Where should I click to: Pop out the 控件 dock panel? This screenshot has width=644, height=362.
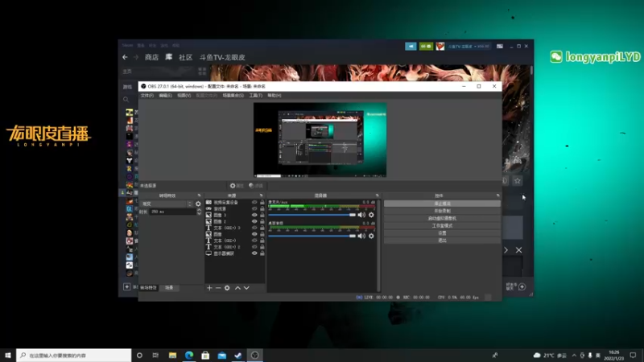(x=497, y=195)
